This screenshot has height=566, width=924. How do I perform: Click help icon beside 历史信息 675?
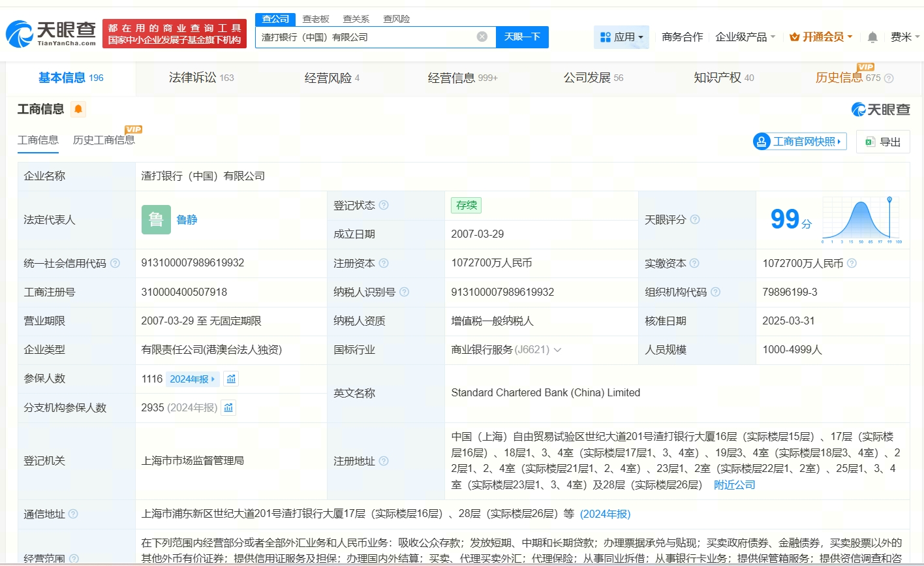click(x=889, y=78)
